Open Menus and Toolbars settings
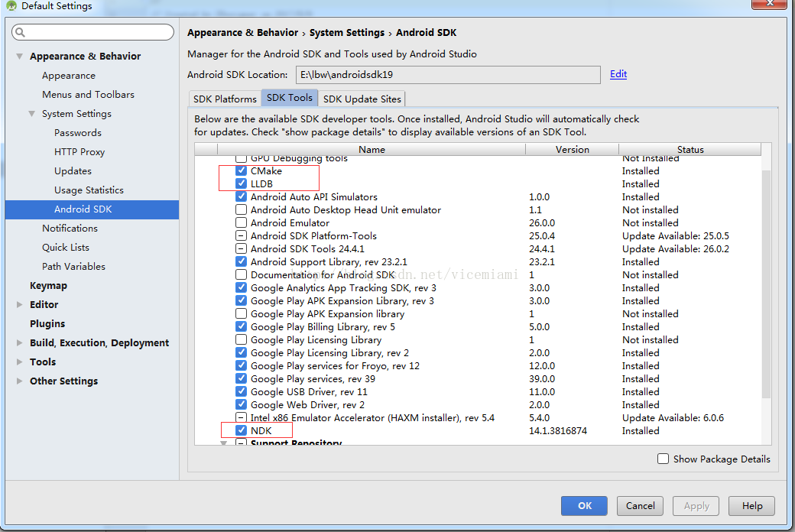The width and height of the screenshot is (795, 532). coord(88,94)
